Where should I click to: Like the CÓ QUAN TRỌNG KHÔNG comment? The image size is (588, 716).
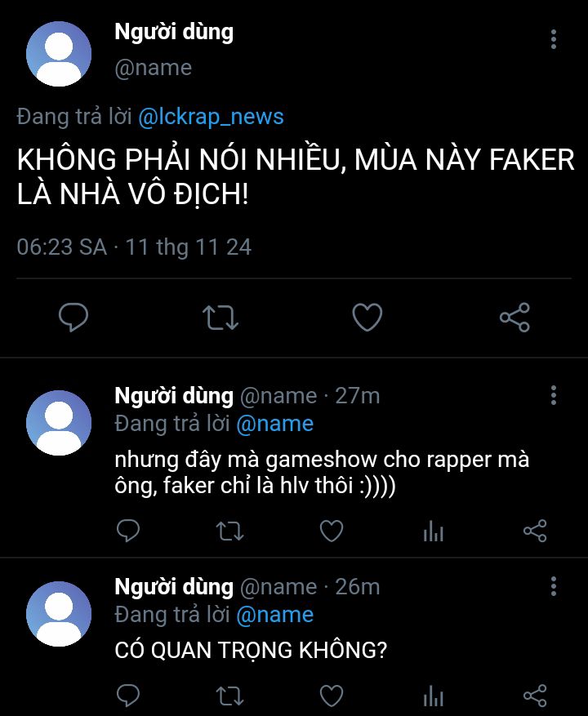pos(332,696)
